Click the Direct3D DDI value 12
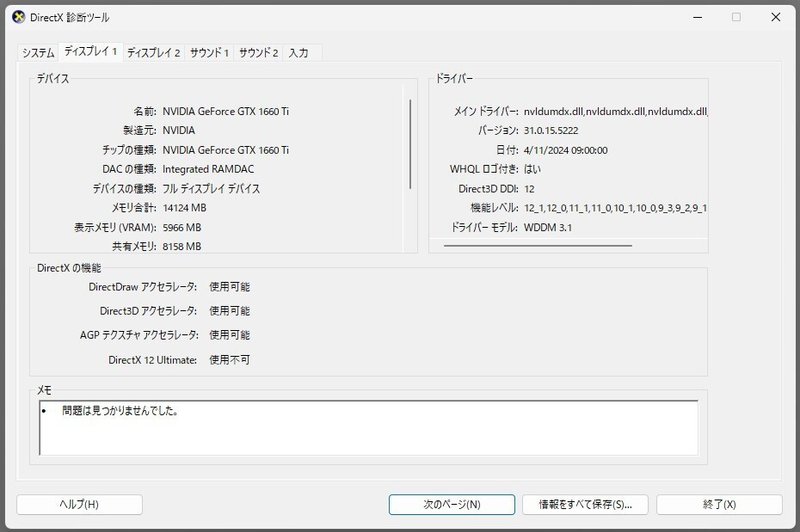The width and height of the screenshot is (800, 532). (529, 189)
